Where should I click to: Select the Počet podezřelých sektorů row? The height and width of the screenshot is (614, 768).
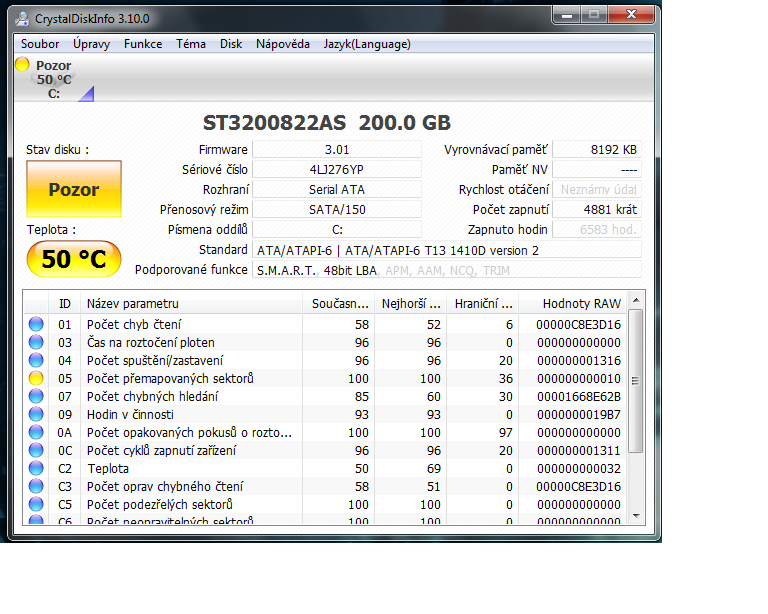(x=325, y=504)
